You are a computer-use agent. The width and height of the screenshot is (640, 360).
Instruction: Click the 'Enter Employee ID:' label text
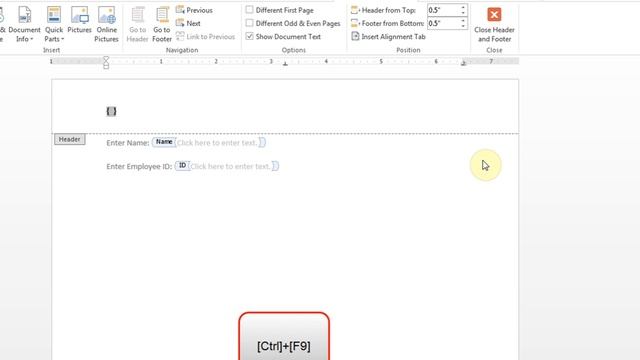coord(139,167)
